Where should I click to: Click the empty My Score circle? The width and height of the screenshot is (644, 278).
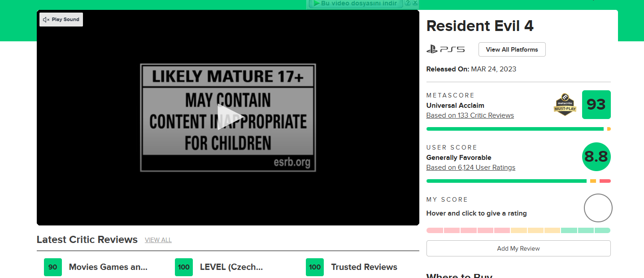(598, 208)
